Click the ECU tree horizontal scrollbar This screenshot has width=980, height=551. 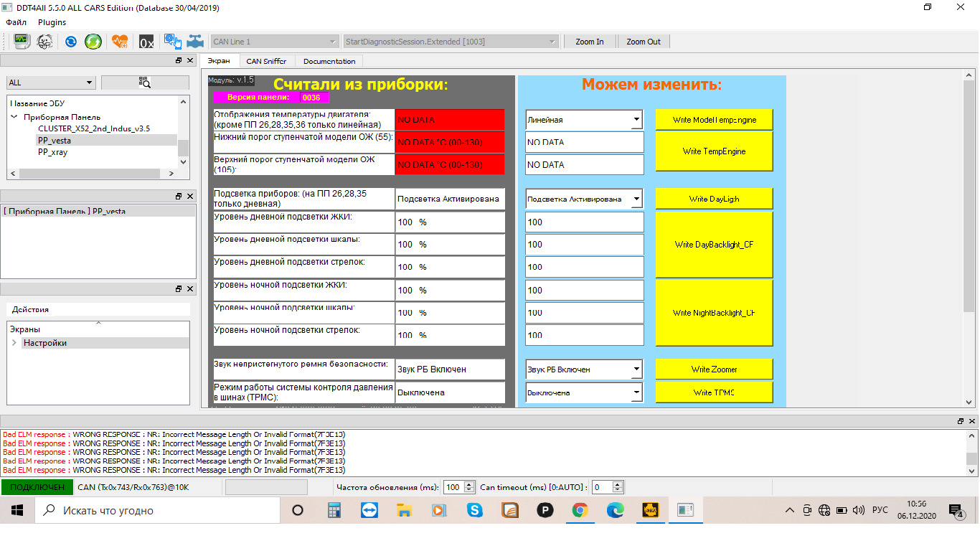(x=90, y=174)
